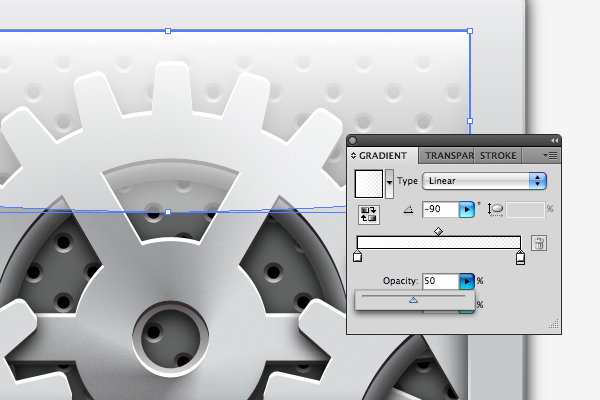Cycle the Gradient panel display arrows
This screenshot has width=600, height=400.
[x=353, y=155]
